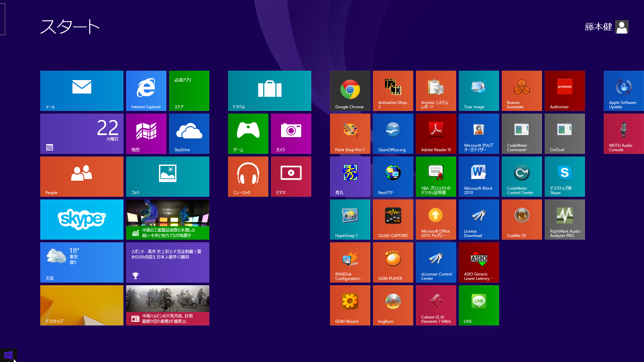Viewport: 644px width, 362px height.
Task: Launch the 秀丸 editor tile
Action: 350,177
